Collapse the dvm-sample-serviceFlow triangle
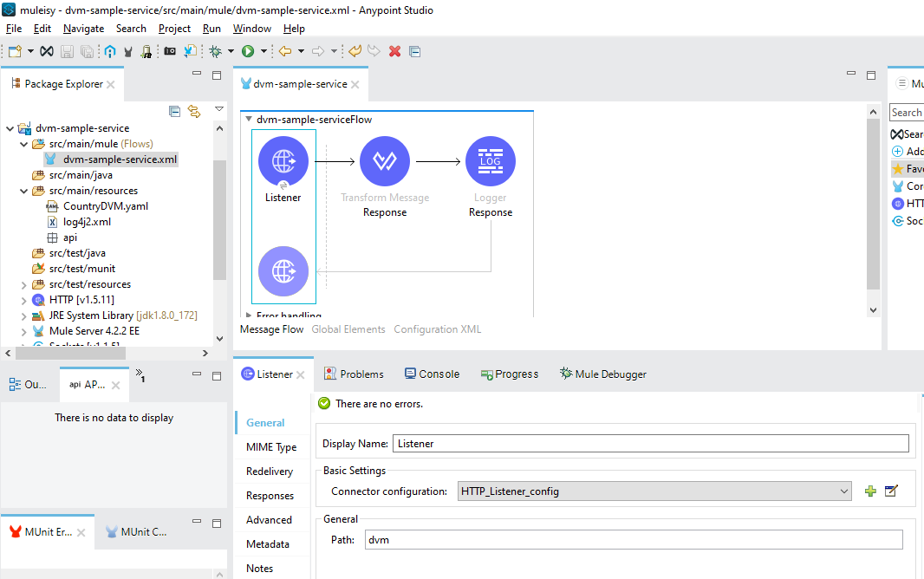Image resolution: width=924 pixels, height=579 pixels. (249, 119)
